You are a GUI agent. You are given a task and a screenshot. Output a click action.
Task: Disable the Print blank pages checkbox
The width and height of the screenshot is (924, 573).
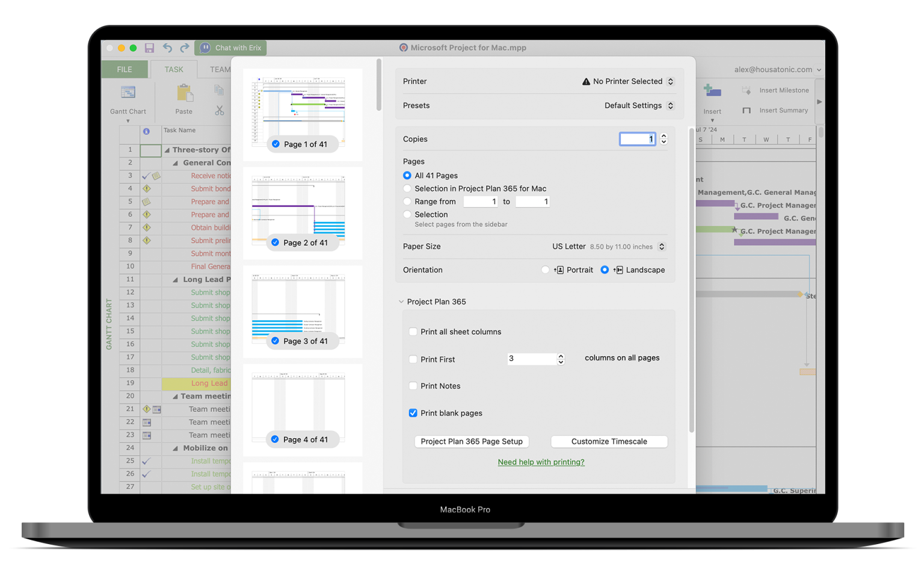click(413, 413)
